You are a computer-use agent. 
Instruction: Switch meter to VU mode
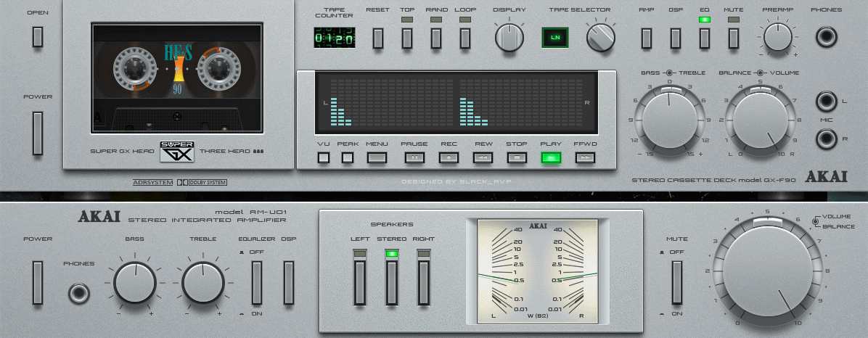click(x=324, y=157)
